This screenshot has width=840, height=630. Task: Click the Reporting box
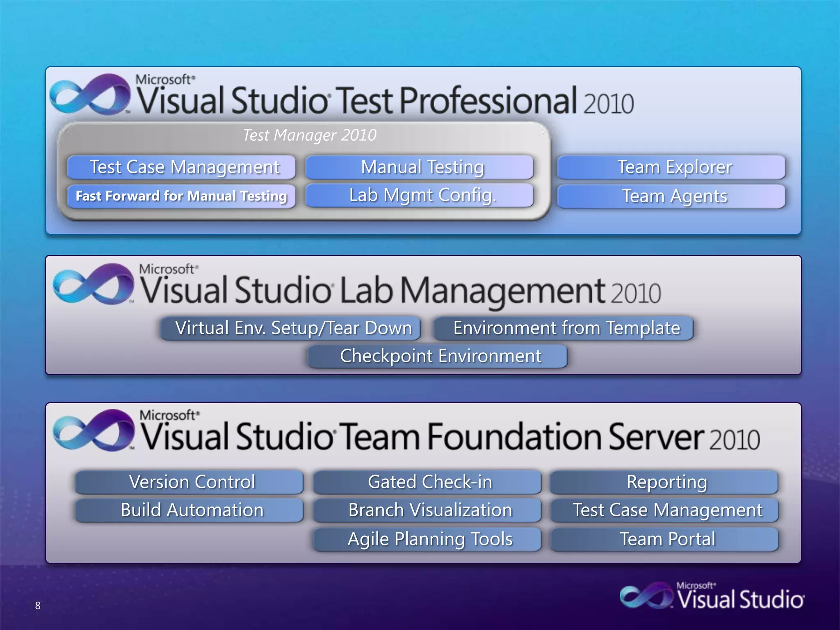click(664, 482)
